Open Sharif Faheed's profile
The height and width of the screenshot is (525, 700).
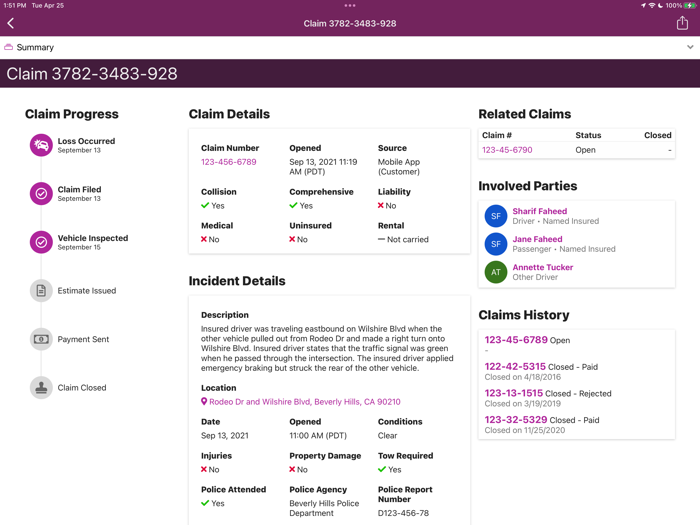pos(540,211)
